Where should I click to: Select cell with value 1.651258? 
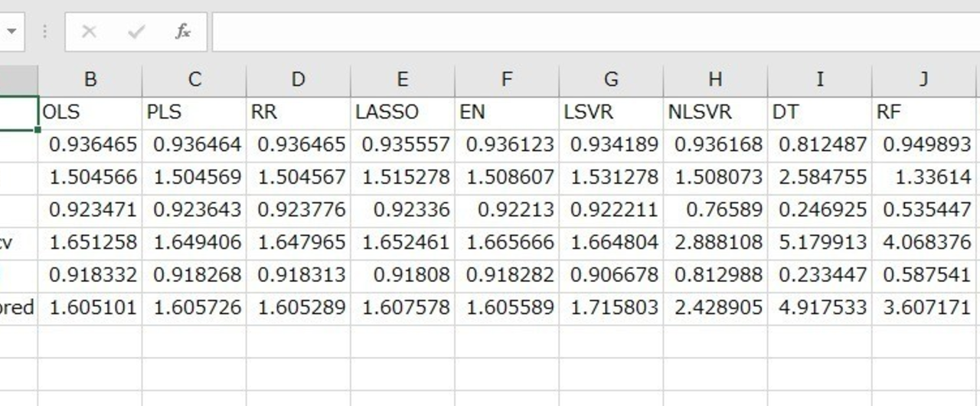tap(90, 243)
